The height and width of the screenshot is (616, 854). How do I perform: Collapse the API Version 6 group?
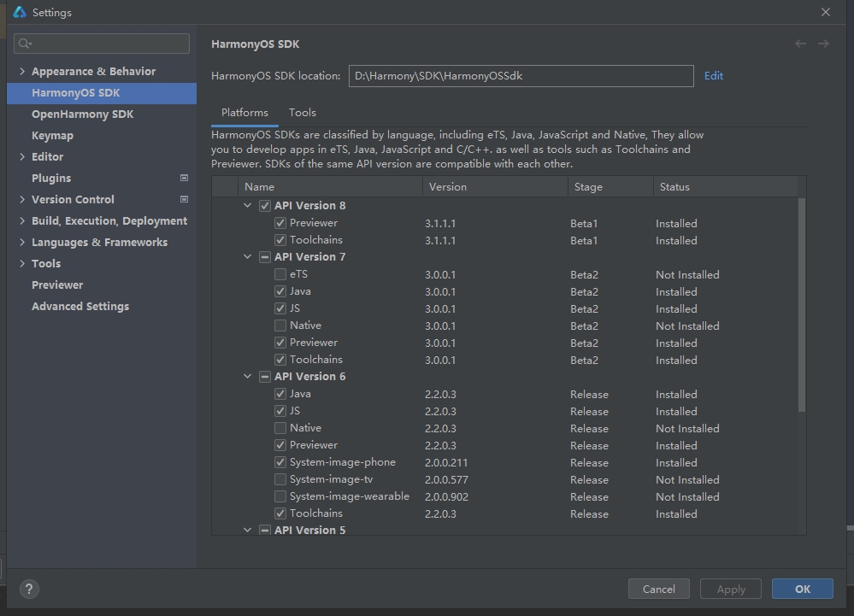click(247, 376)
